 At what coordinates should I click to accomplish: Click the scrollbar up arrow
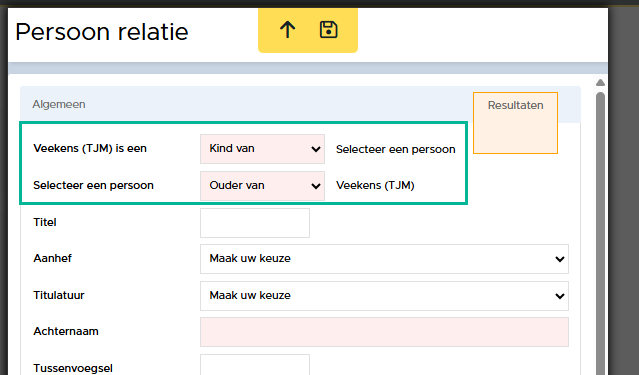[600, 83]
